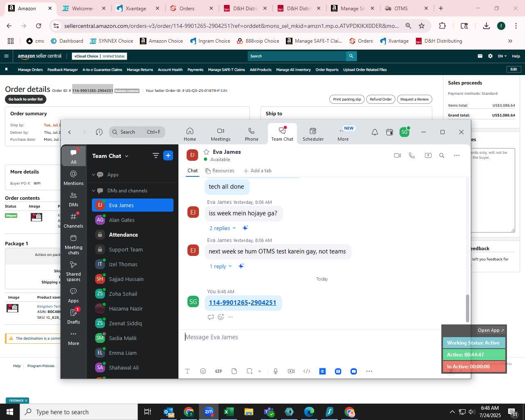
Task: Open the screenshot options dropdown arrow
Action: coord(260,371)
